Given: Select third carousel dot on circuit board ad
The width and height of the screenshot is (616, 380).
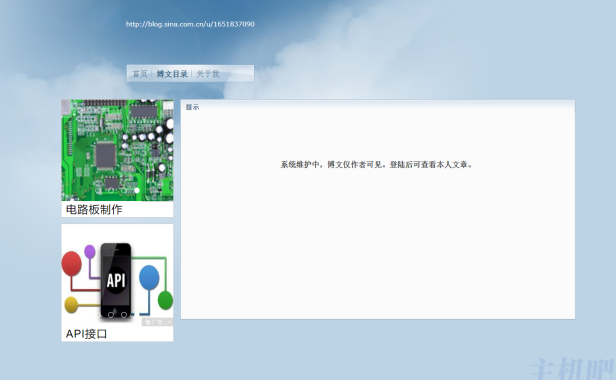Looking at the screenshot, I should (x=124, y=191).
